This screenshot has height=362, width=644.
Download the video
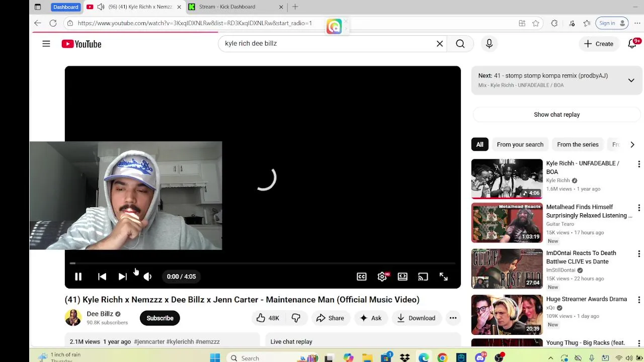416,318
